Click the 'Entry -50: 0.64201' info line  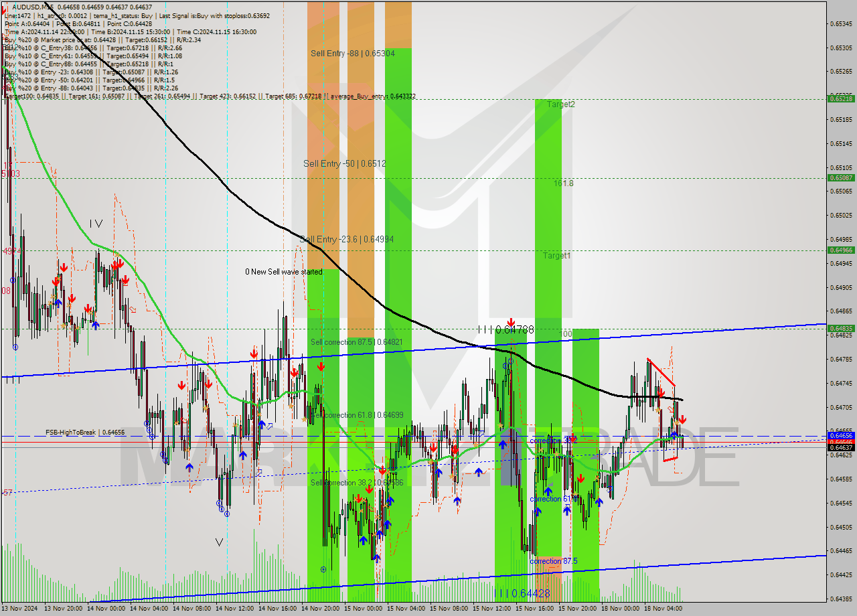click(x=90, y=80)
